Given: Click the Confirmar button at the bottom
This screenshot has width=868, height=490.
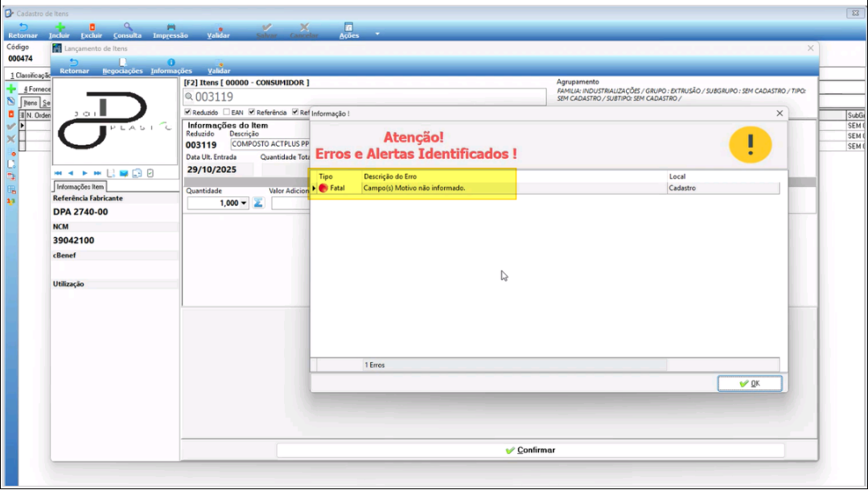Looking at the screenshot, I should pos(530,451).
